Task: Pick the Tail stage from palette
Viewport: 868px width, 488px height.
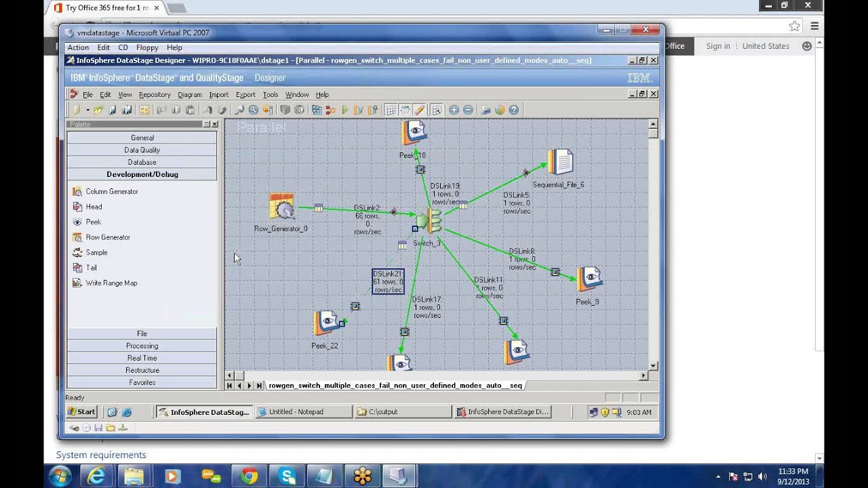Action: 92,268
